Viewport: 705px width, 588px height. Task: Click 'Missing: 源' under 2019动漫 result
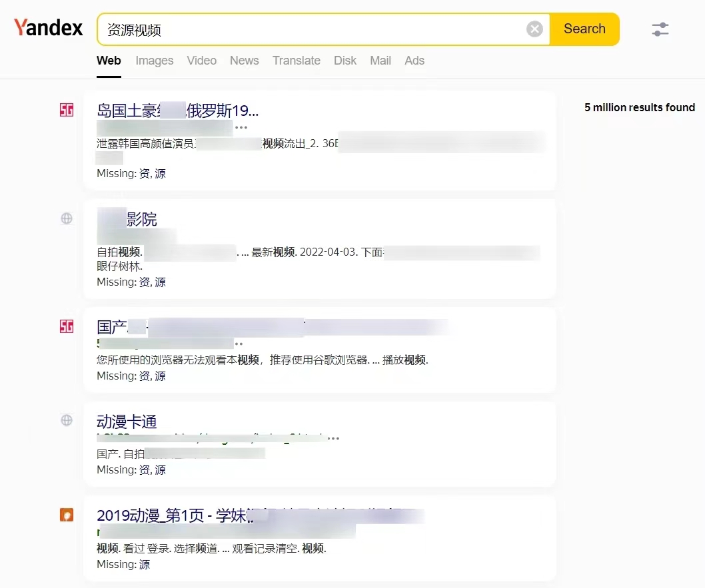123,565
